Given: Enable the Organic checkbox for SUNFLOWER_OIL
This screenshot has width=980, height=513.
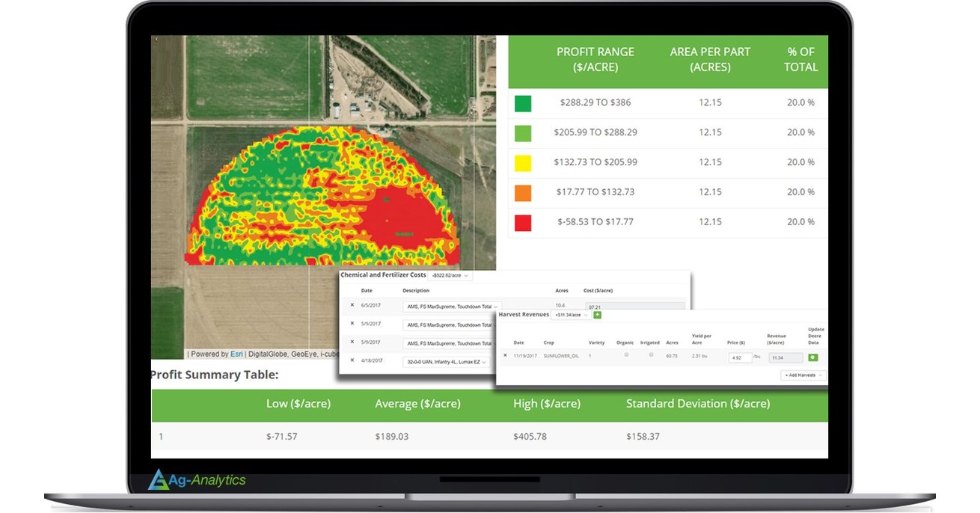Looking at the screenshot, I should pos(625,354).
